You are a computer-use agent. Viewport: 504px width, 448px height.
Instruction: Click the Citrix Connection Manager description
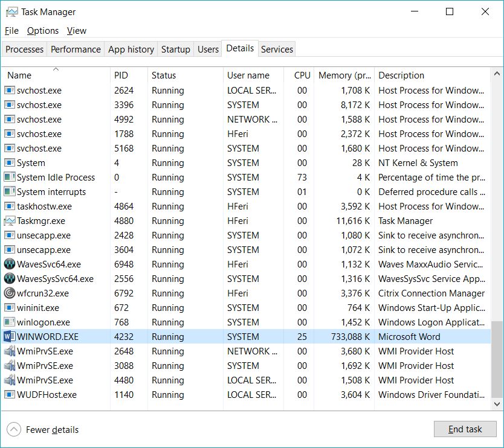[x=431, y=293]
